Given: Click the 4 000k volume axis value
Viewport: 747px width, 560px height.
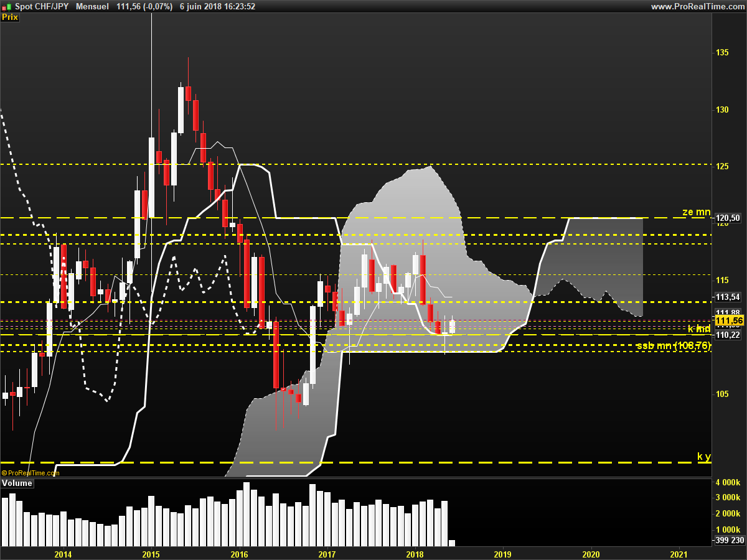Looking at the screenshot, I should (728, 483).
